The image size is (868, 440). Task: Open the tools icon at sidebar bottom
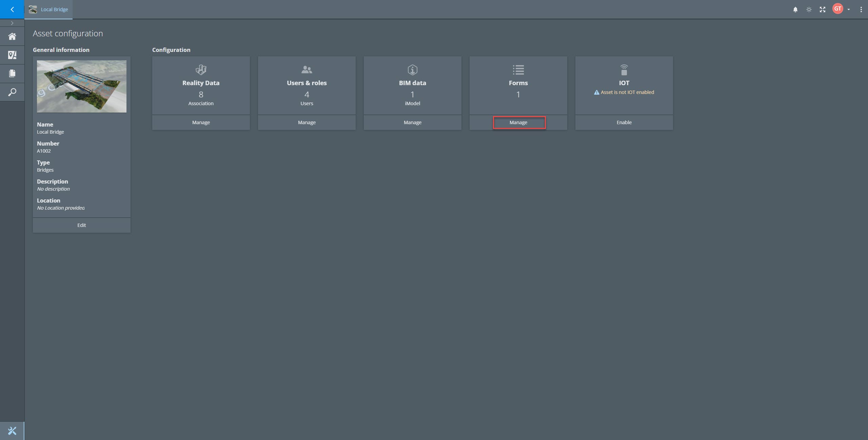pos(12,431)
